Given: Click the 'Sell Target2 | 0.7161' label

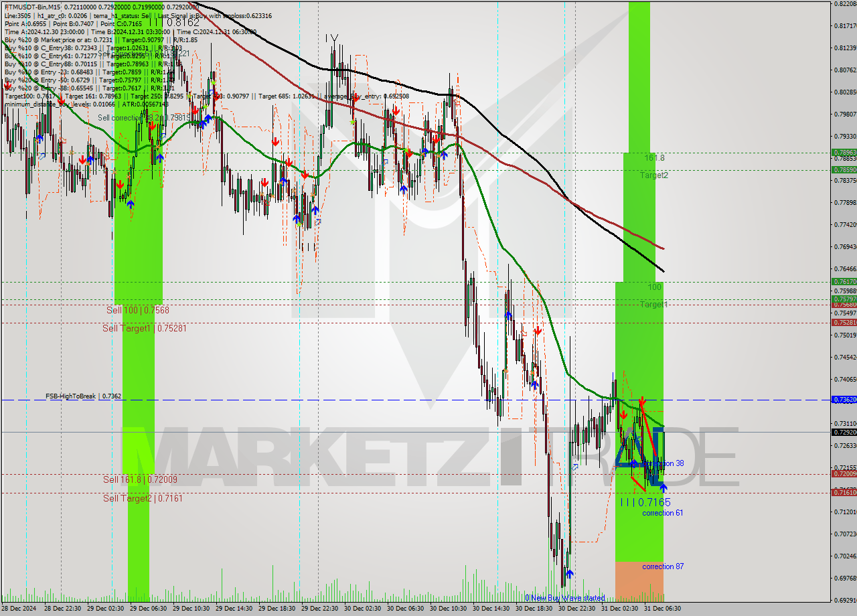Looking at the screenshot, I should (143, 498).
